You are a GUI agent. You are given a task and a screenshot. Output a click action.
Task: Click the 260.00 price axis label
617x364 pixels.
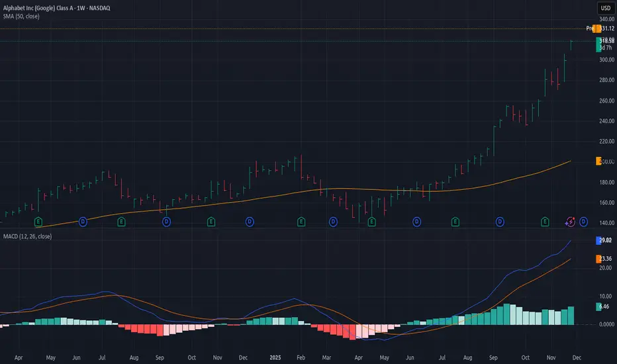pos(606,101)
